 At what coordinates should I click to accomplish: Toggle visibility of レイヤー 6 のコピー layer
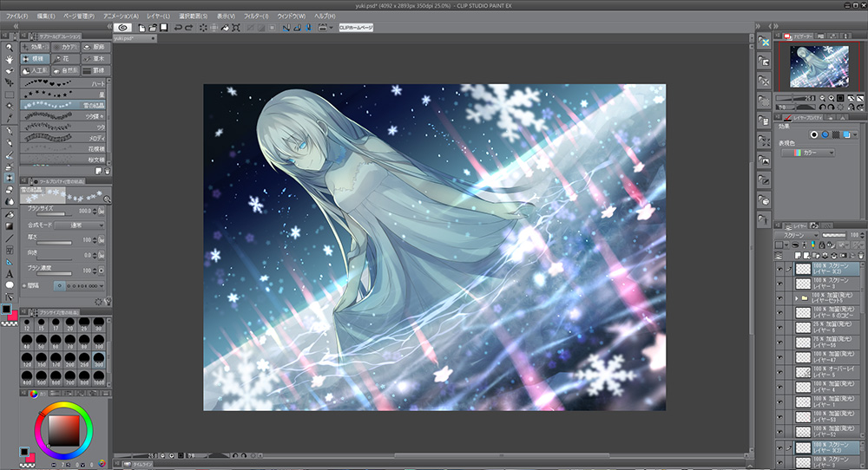780,313
